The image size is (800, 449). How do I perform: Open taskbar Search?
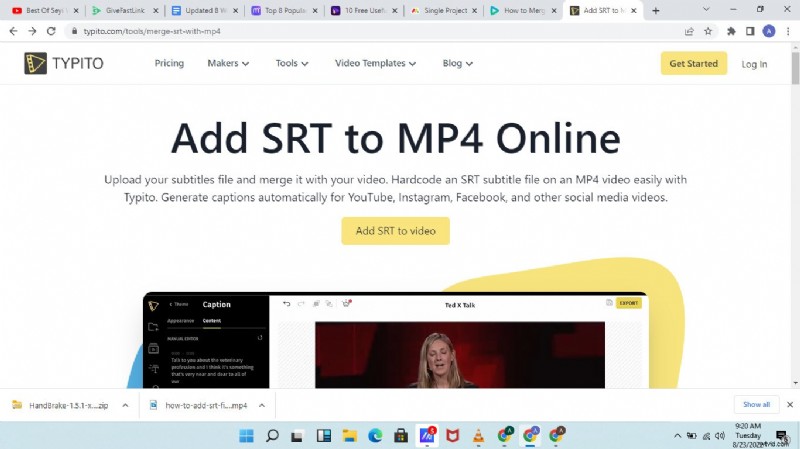pyautogui.click(x=272, y=435)
